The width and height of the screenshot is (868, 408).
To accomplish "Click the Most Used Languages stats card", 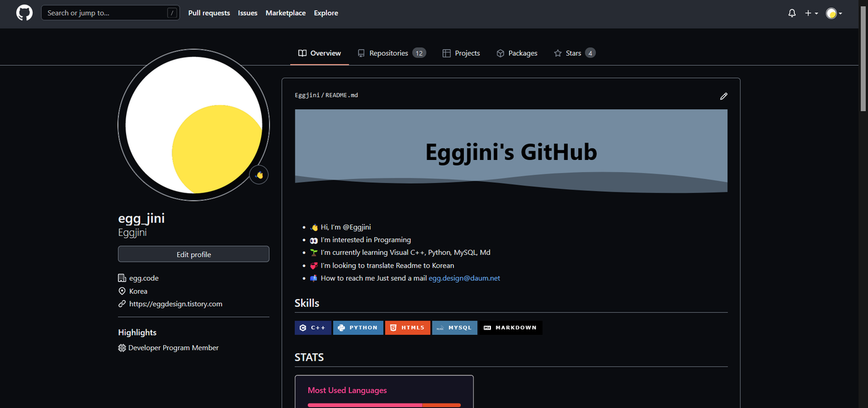I will click(x=384, y=392).
